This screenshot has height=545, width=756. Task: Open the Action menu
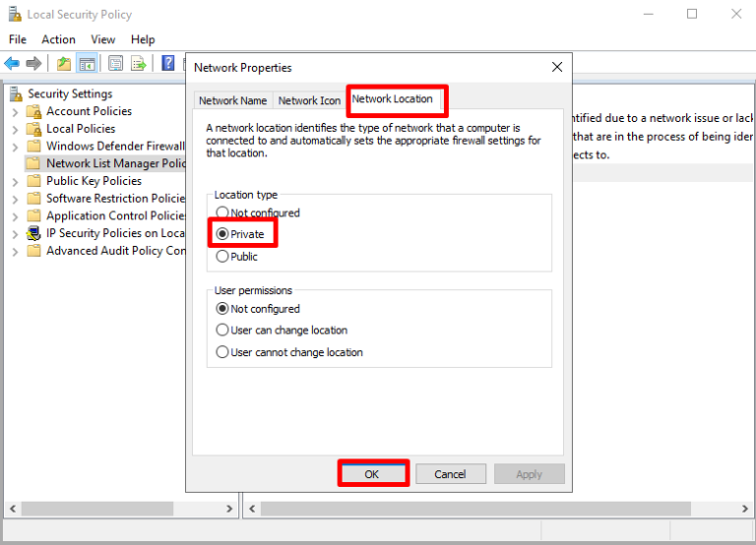pos(58,39)
